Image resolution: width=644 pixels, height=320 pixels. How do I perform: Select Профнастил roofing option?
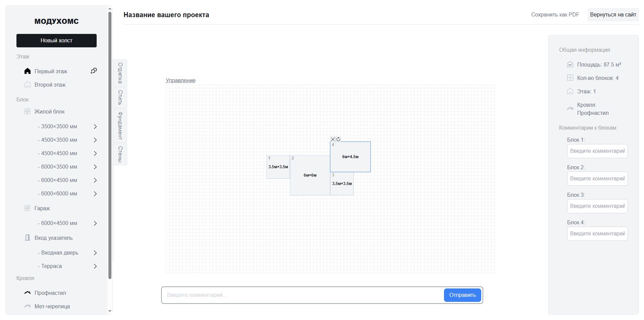[x=50, y=293]
